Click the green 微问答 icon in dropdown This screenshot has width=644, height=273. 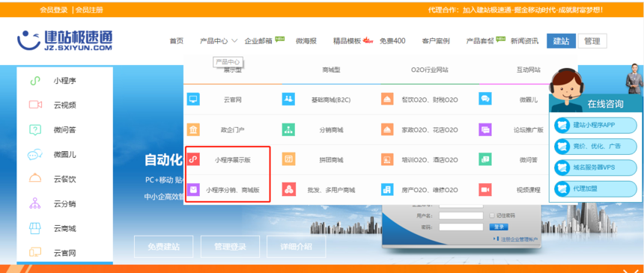[485, 159]
